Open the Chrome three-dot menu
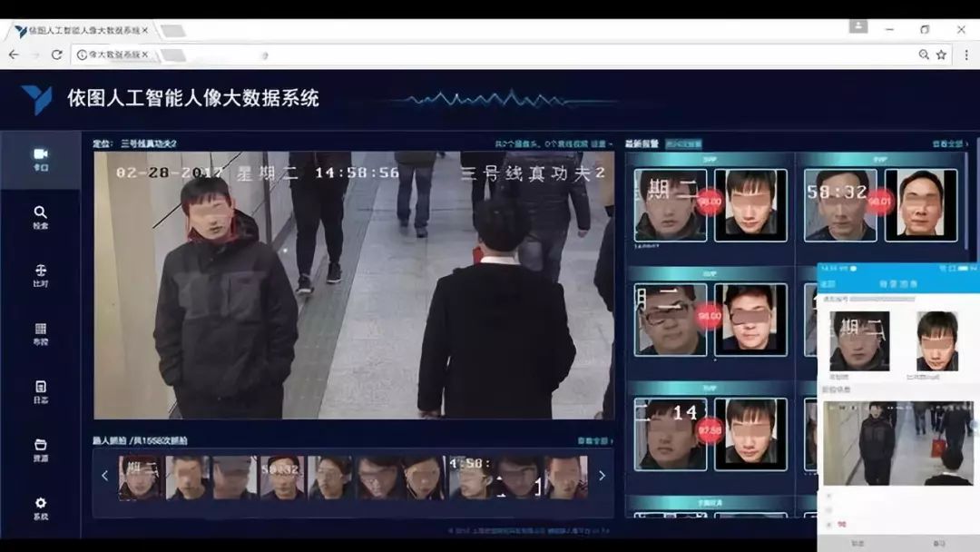 (x=966, y=55)
